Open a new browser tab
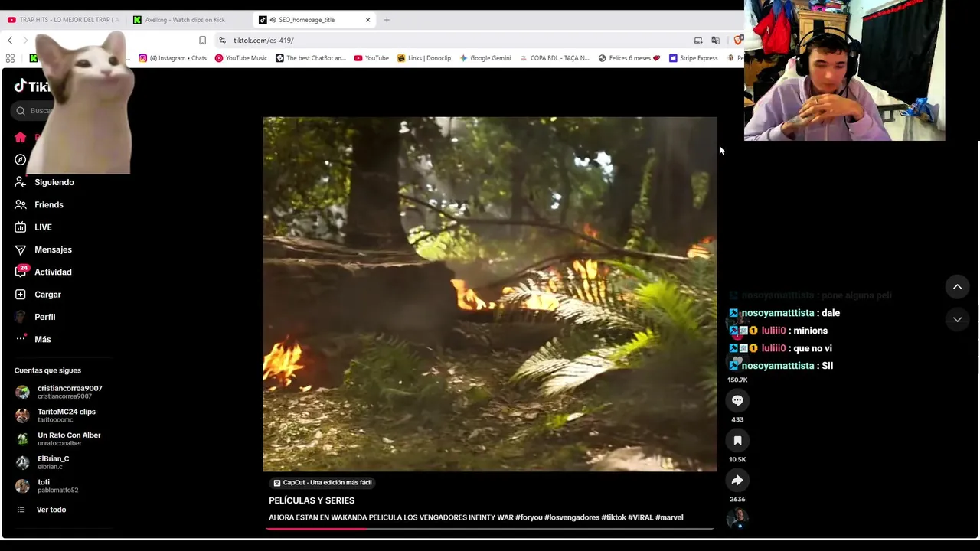 (387, 20)
